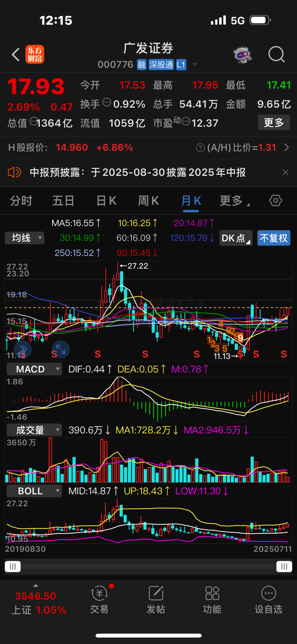The image size is (297, 644).
Task: Open H股报价 details chevron
Action: click(286, 148)
